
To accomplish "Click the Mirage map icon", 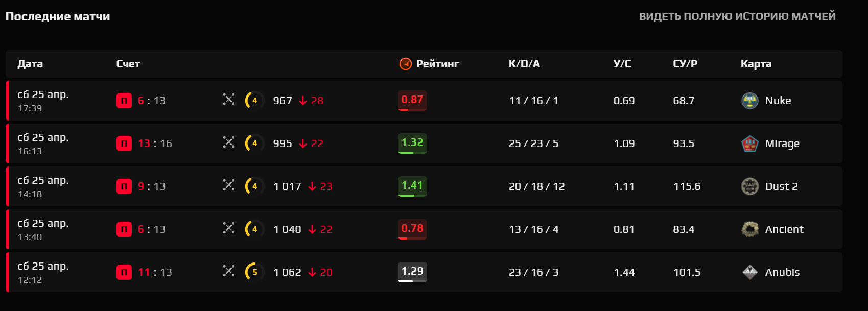I will coord(749,143).
